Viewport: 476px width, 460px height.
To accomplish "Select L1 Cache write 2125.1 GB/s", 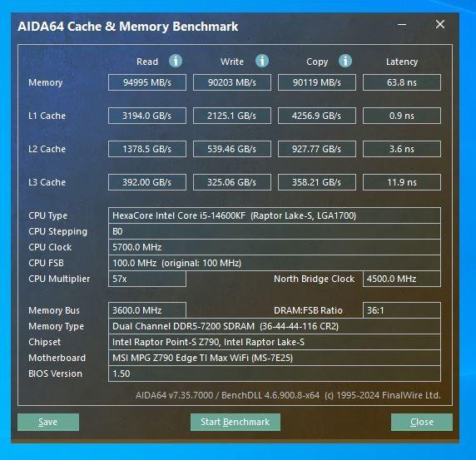I will [x=232, y=116].
